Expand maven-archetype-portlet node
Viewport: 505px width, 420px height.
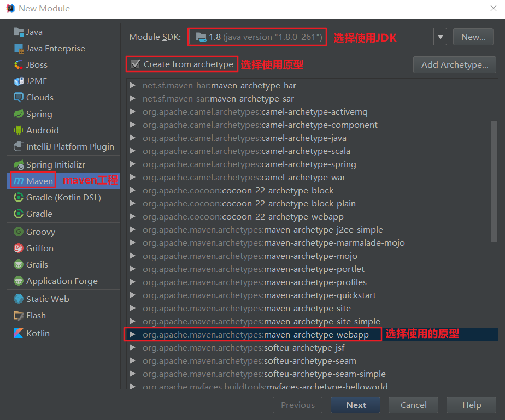click(132, 269)
